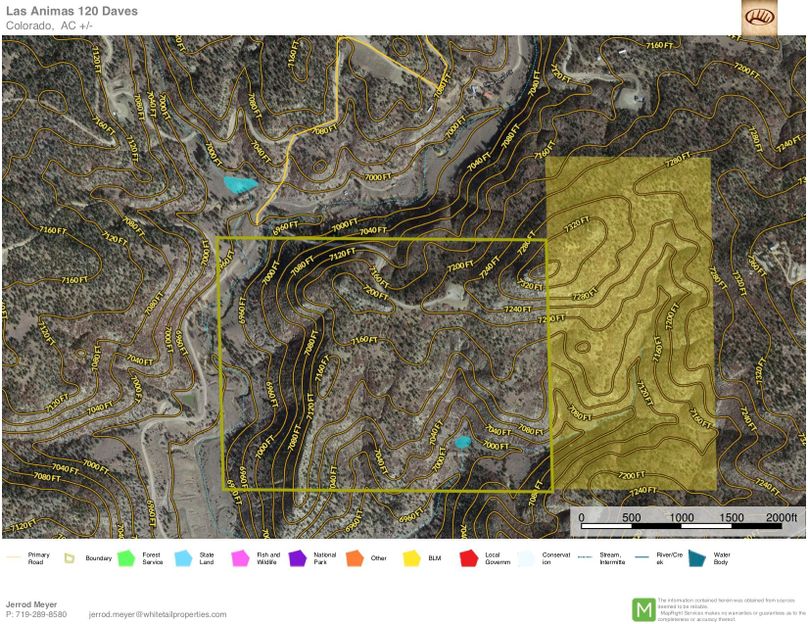Click the red Local Government legend icon
This screenshot has width=808, height=624.
pyautogui.click(x=467, y=558)
